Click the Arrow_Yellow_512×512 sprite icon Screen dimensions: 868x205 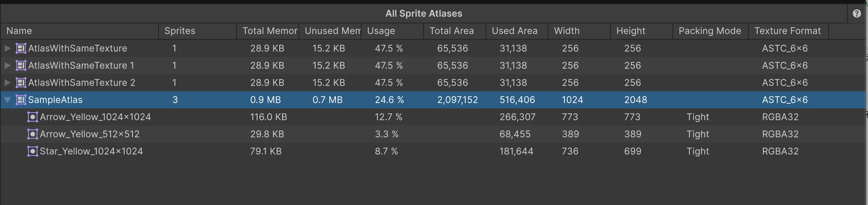click(x=33, y=134)
